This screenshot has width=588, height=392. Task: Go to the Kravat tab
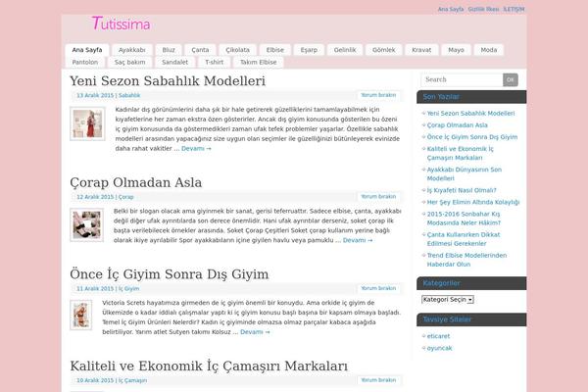(x=421, y=50)
